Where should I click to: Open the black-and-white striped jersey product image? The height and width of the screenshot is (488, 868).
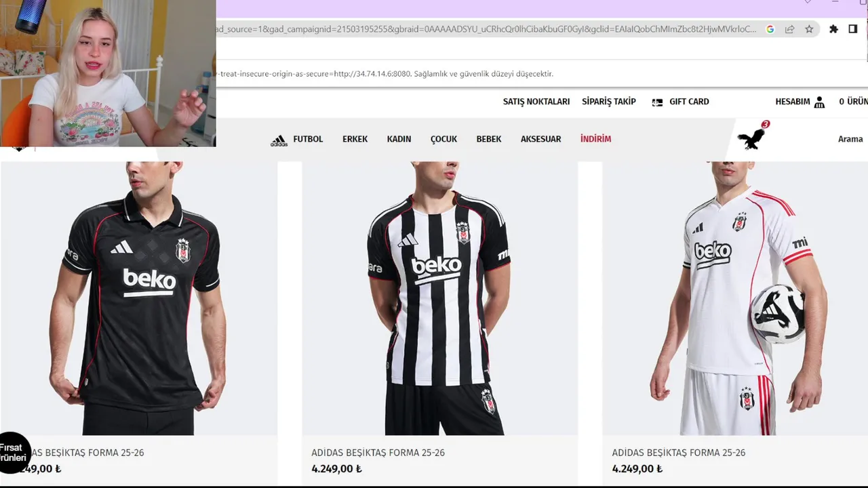[x=439, y=298]
